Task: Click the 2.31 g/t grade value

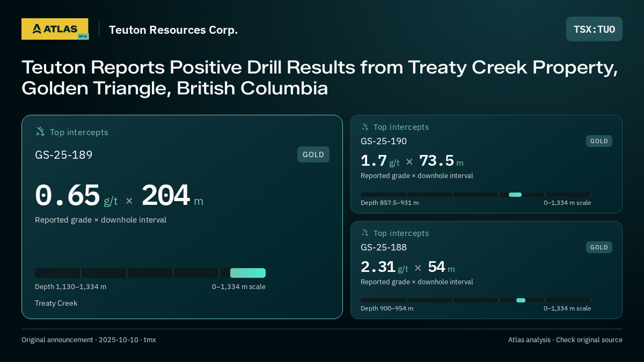Action: point(384,267)
